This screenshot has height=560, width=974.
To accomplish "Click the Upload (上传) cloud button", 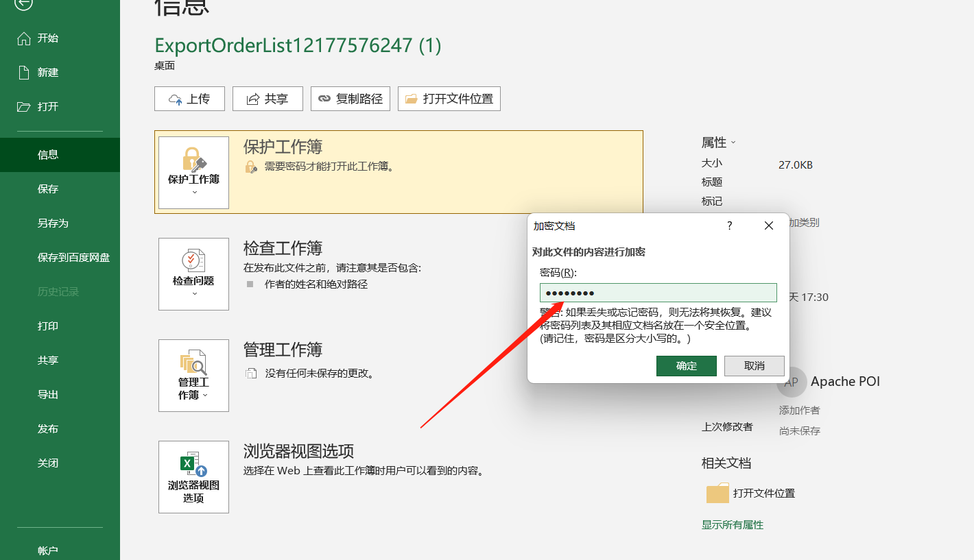I will click(x=189, y=99).
